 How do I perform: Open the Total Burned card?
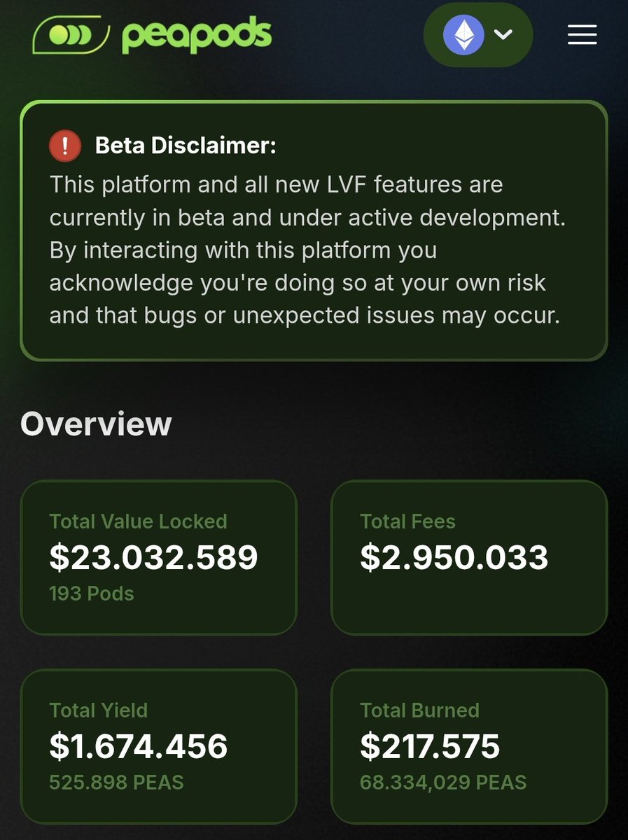469,746
